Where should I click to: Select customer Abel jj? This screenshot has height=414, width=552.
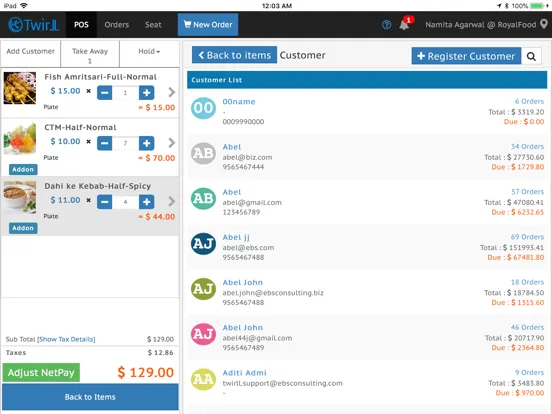367,247
